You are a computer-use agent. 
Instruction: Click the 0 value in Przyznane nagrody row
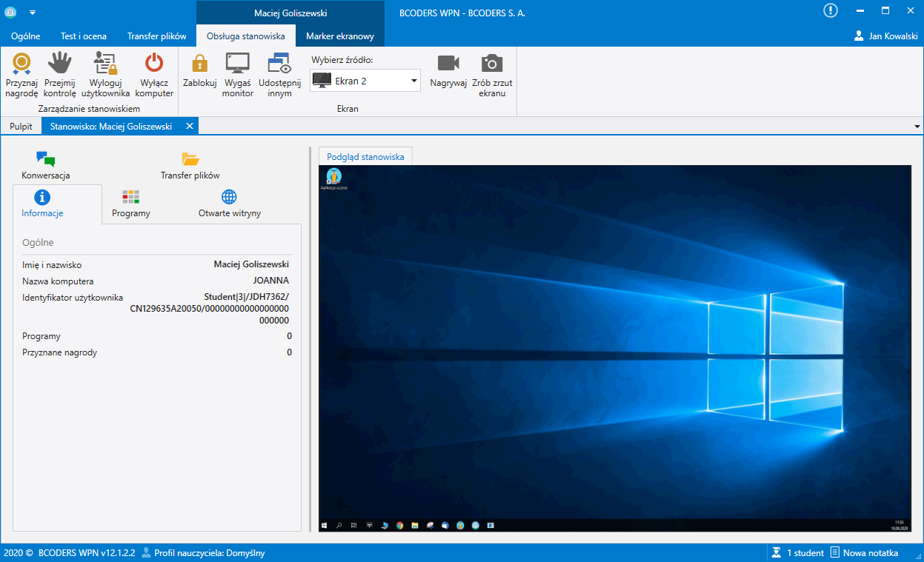289,352
